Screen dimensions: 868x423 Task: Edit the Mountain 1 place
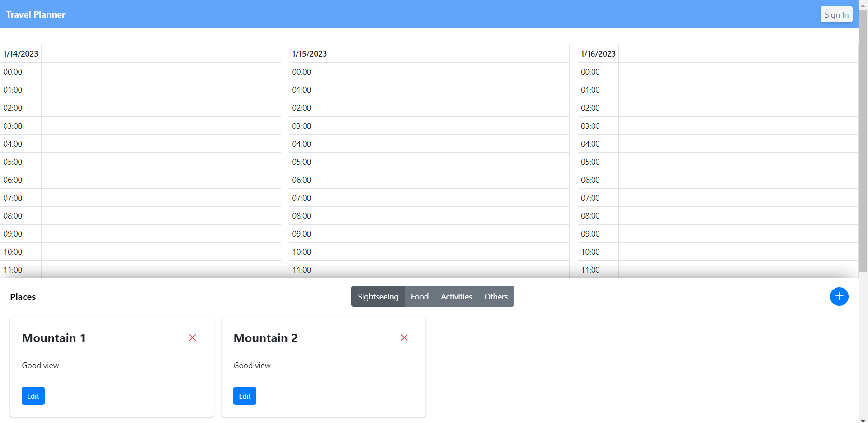[33, 395]
